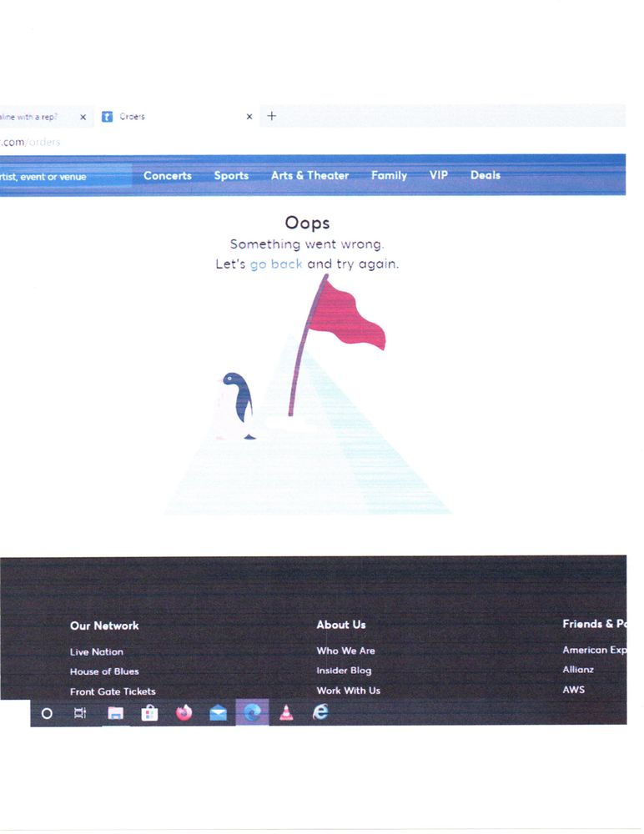
Task: Open Task View from the taskbar
Action: click(x=80, y=713)
